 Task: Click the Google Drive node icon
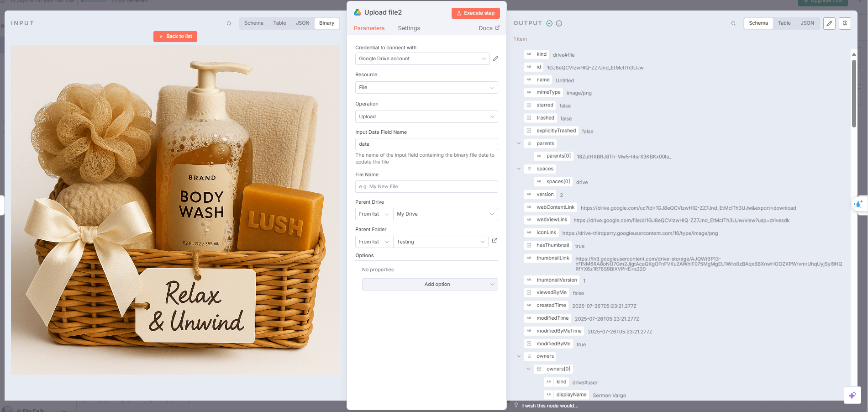(x=358, y=12)
